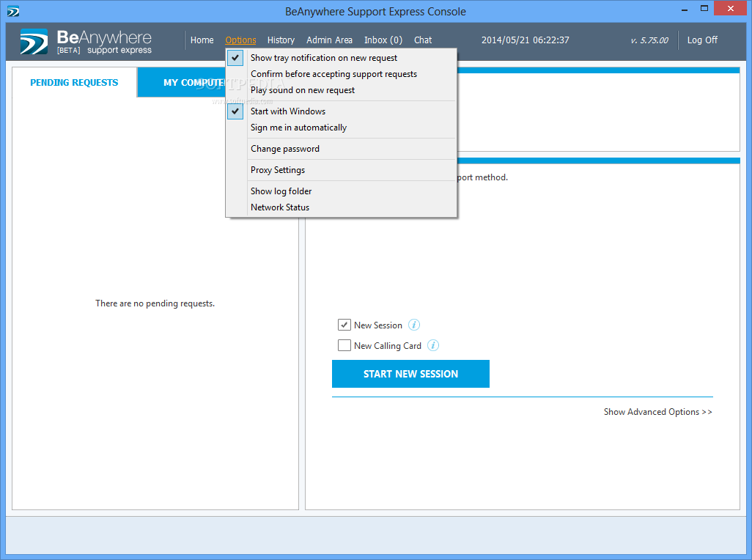Minimize the console window
752x560 pixels.
click(685, 9)
